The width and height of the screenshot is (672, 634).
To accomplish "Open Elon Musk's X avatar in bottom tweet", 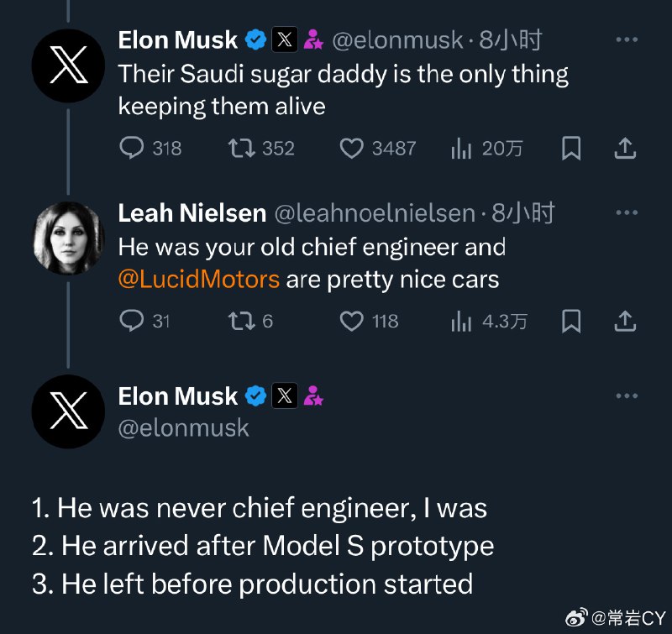I will 69,411.
